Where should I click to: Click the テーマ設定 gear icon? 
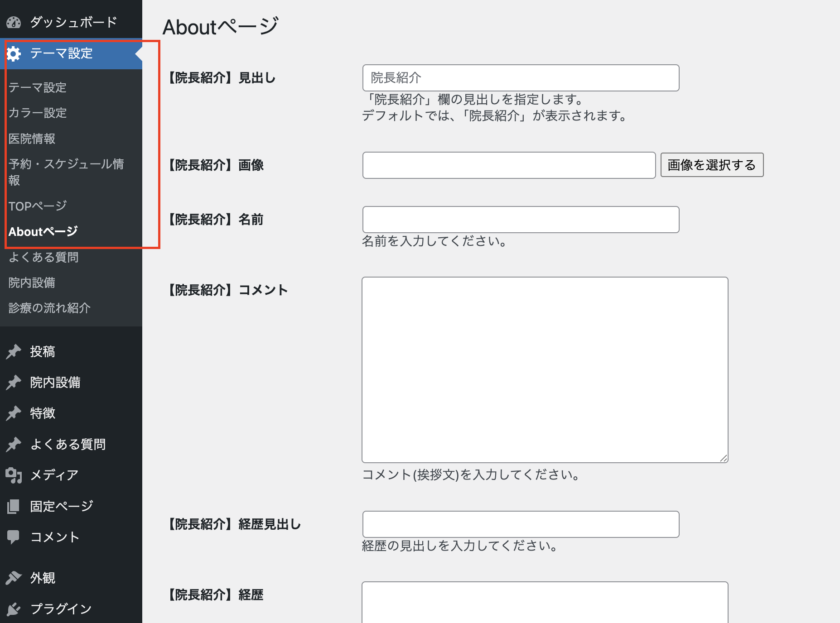(14, 54)
